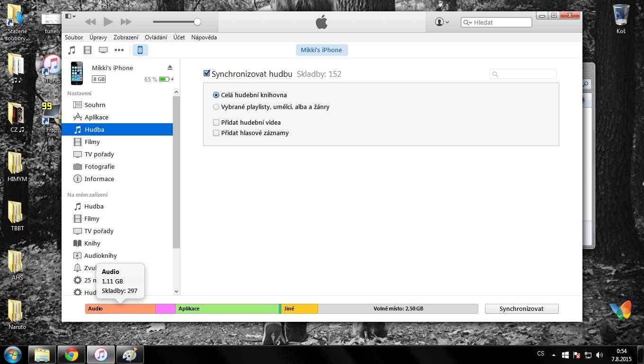644x364 pixels.
Task: Open the Koš recycle bin
Action: pyautogui.click(x=621, y=19)
